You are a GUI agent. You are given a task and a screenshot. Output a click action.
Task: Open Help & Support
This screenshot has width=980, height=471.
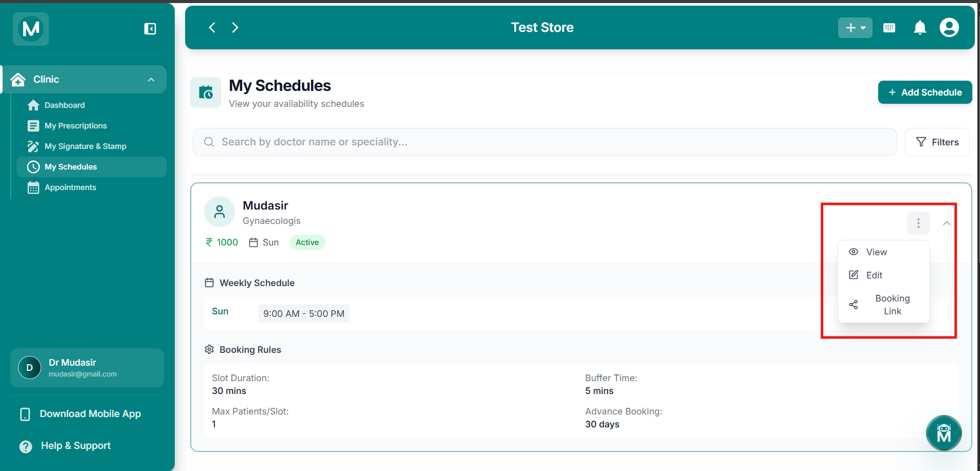point(65,446)
